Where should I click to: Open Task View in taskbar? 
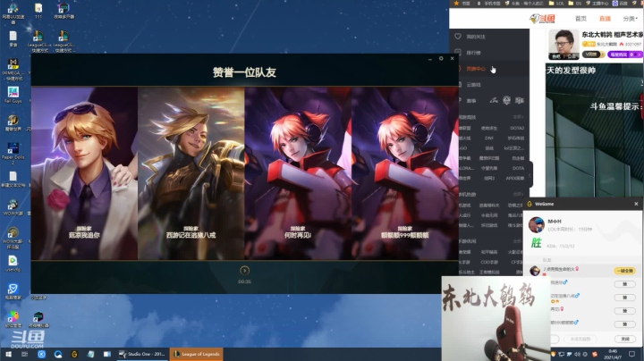point(25,354)
